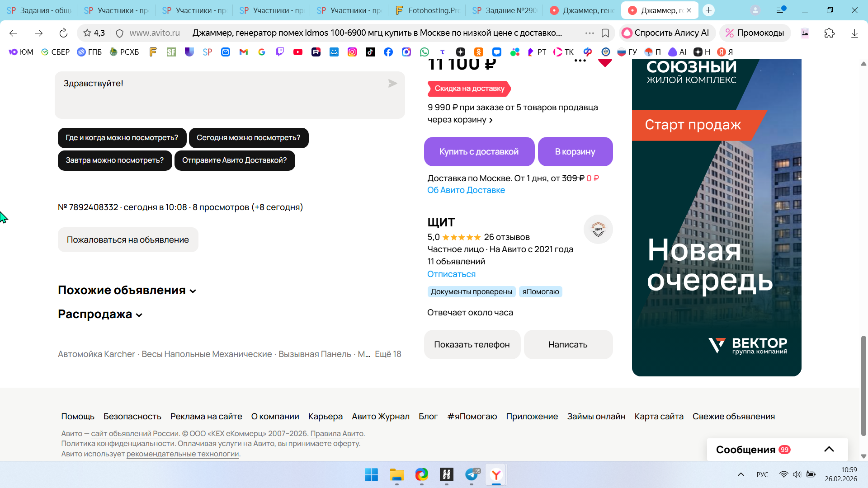Expand the Распродажа section
The image size is (868, 488).
coord(100,314)
